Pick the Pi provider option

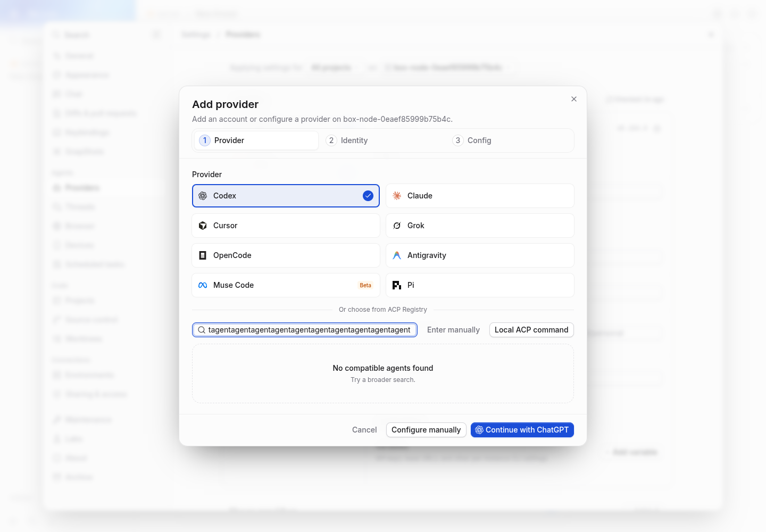click(480, 285)
